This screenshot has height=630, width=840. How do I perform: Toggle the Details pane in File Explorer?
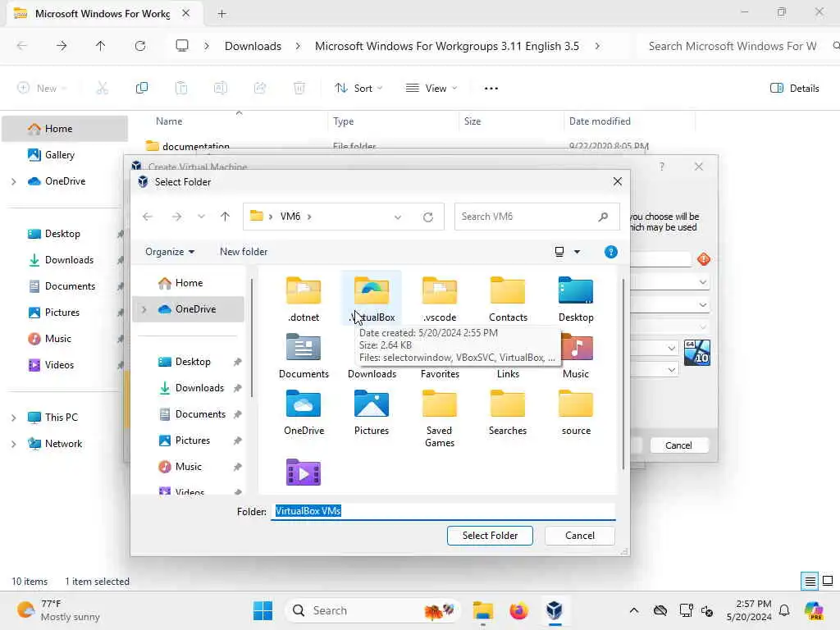(794, 88)
